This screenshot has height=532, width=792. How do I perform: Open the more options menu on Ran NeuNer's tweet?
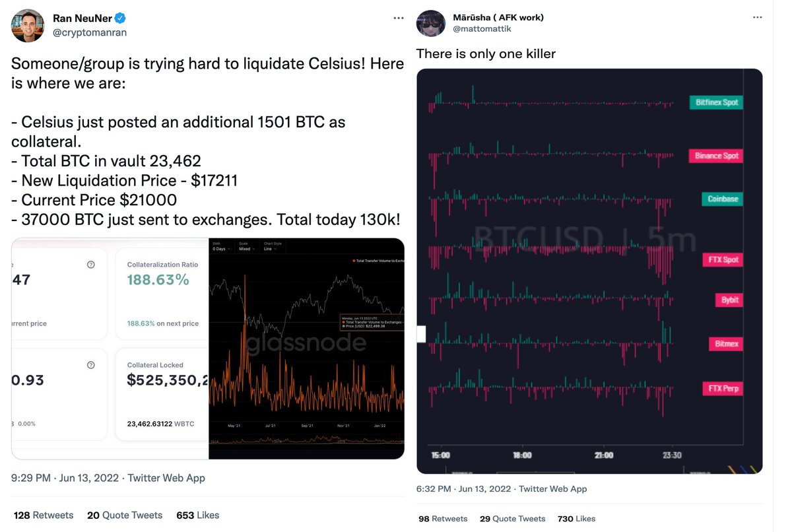tap(398, 18)
